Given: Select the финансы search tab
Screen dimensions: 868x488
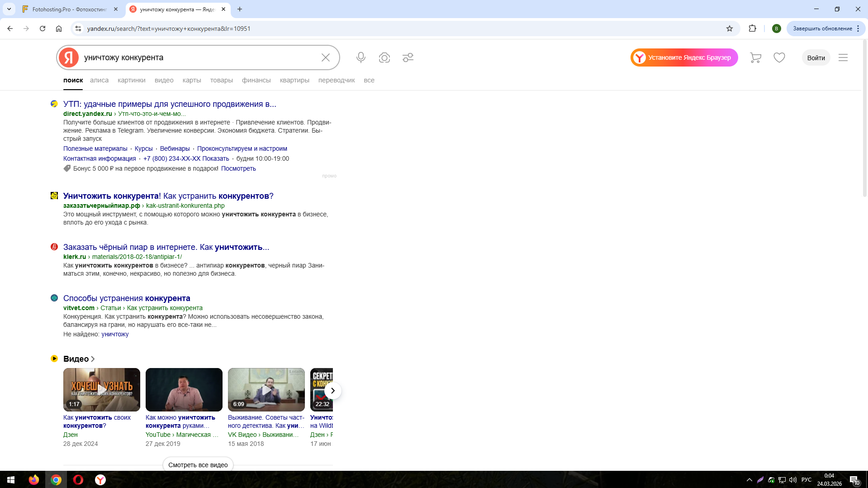Looking at the screenshot, I should pyautogui.click(x=256, y=80).
